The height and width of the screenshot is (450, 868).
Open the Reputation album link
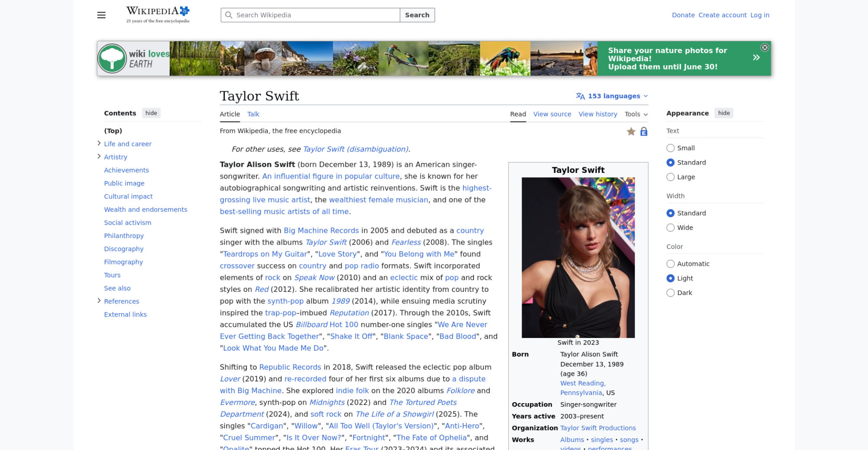point(349,313)
